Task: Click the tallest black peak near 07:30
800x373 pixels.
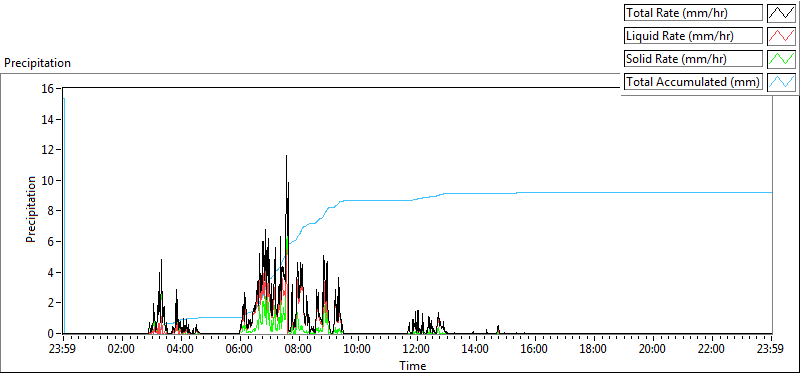Action: click(x=286, y=156)
